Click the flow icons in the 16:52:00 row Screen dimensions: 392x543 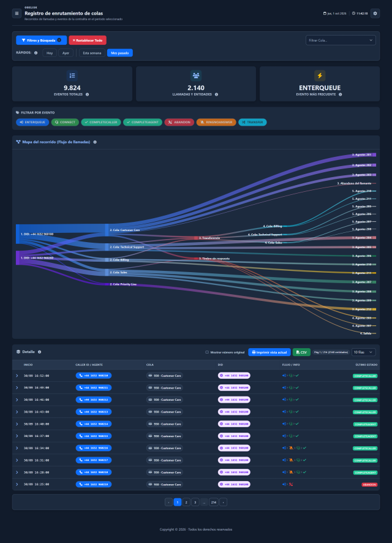coord(290,376)
